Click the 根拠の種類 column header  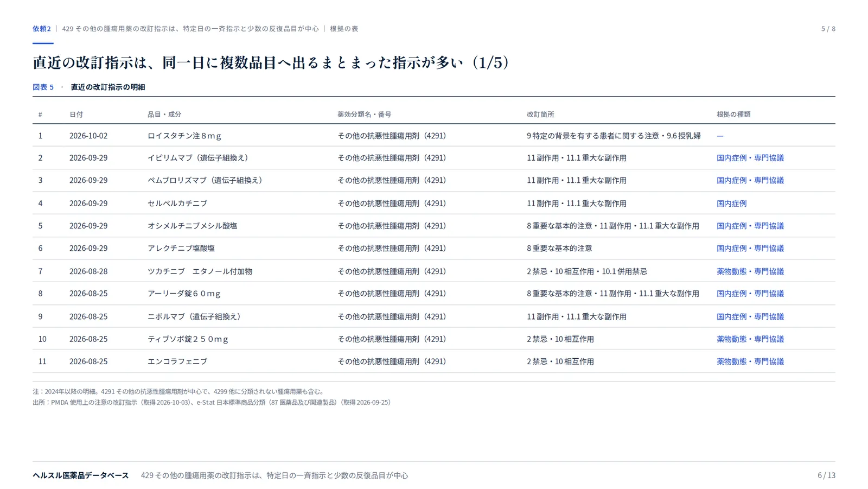(733, 115)
